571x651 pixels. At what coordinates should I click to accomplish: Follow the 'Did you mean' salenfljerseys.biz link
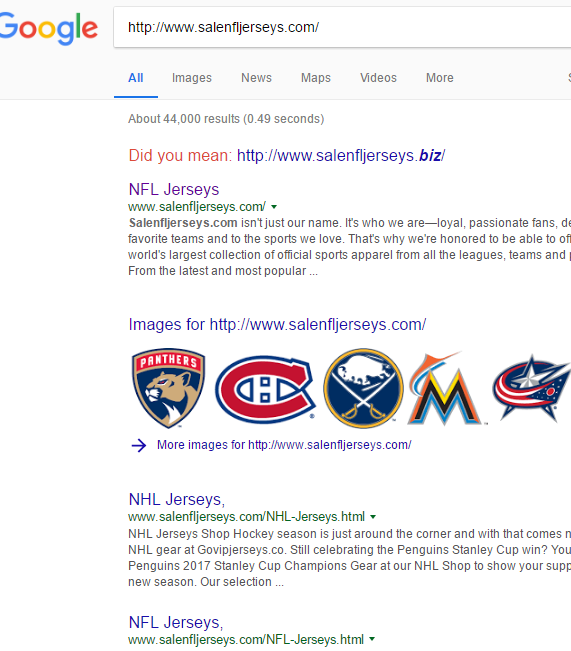(x=341, y=155)
